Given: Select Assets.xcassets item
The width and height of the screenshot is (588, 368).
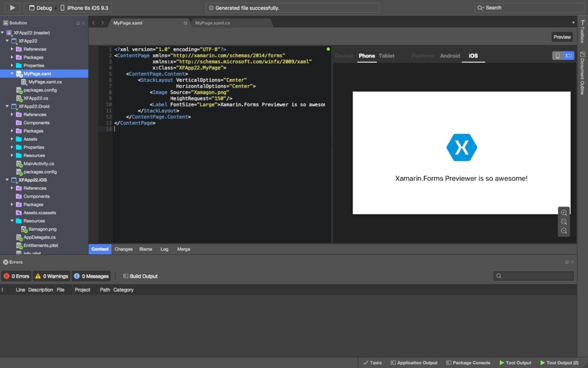Looking at the screenshot, I should pyautogui.click(x=40, y=213).
